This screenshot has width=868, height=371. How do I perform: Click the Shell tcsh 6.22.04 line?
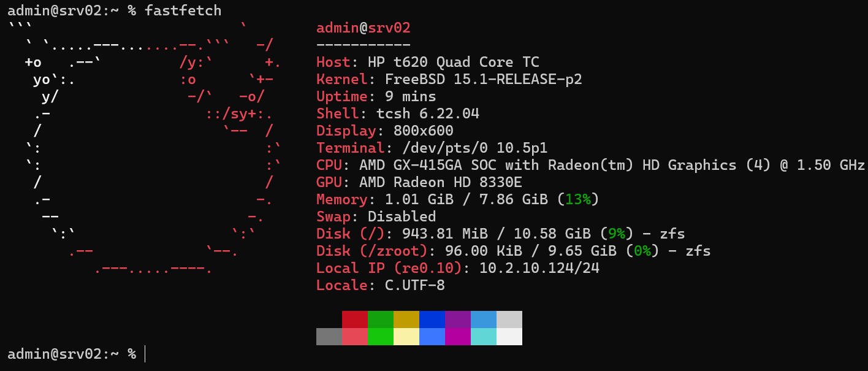(398, 113)
